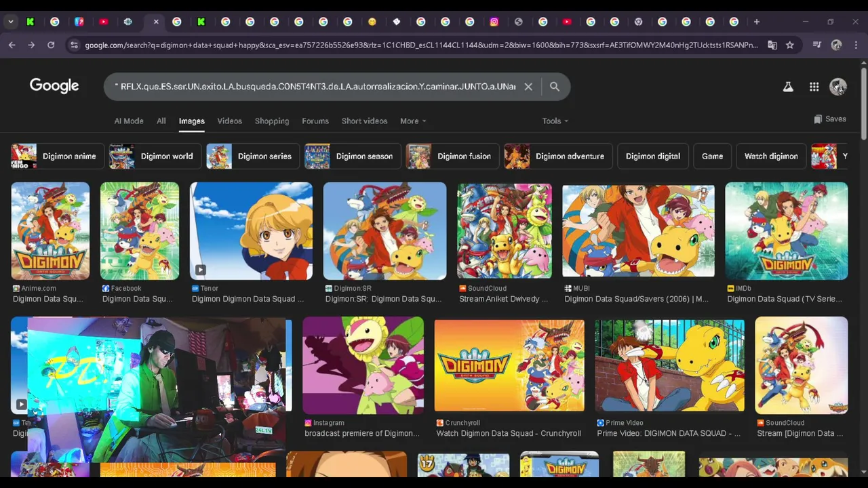The image size is (868, 488).
Task: Switch to the Shopping tab
Action: [x=272, y=121]
